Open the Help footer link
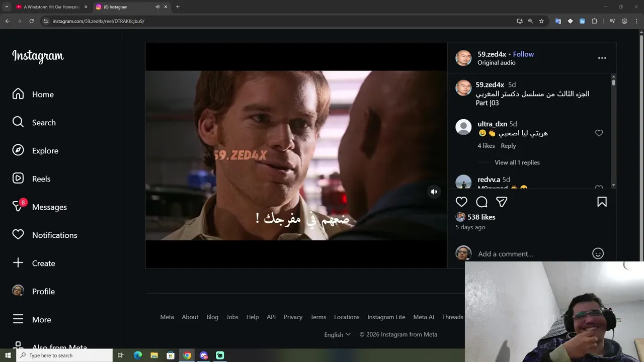Viewport: 644px width, 362px height. click(x=252, y=317)
